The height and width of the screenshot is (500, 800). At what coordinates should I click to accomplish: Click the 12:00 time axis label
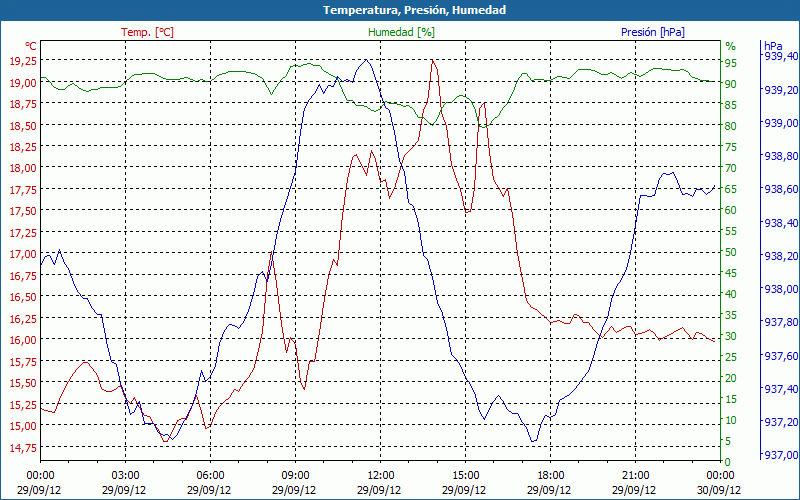[x=381, y=475]
